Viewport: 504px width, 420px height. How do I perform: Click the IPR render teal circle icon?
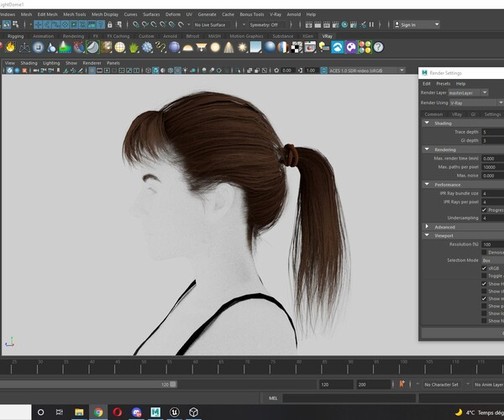click(344, 24)
